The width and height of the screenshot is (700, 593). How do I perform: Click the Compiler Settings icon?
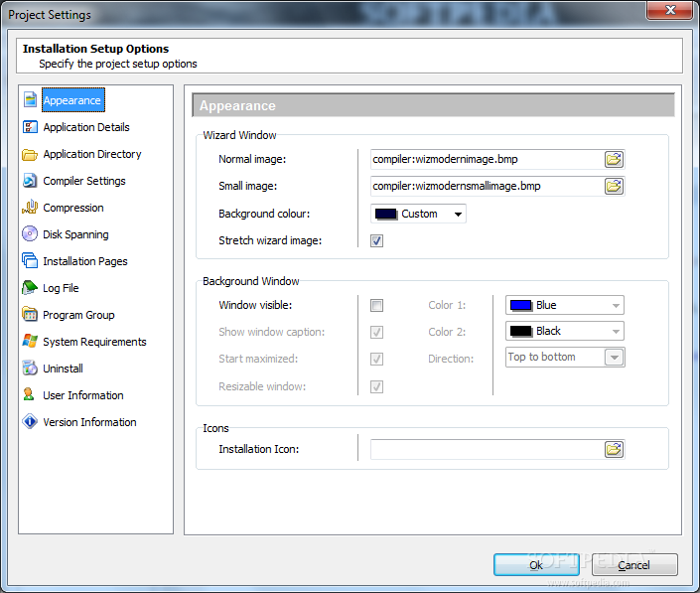point(30,181)
